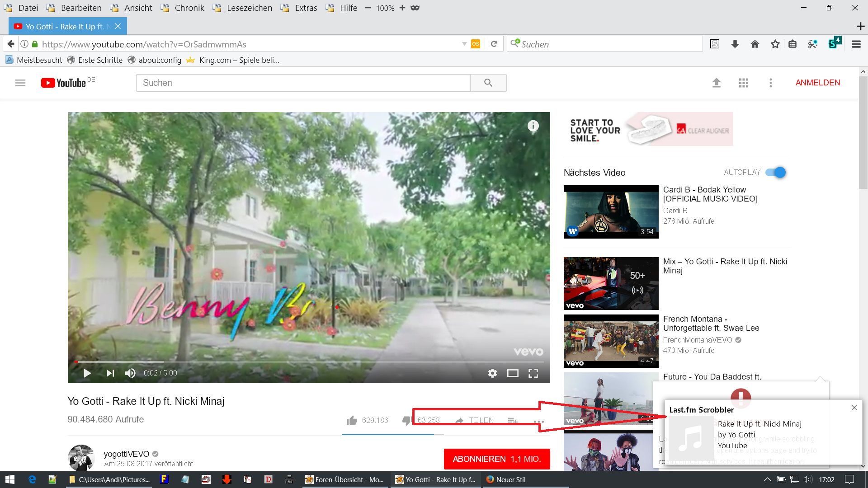
Task: Skip to next video in player
Action: click(x=110, y=373)
